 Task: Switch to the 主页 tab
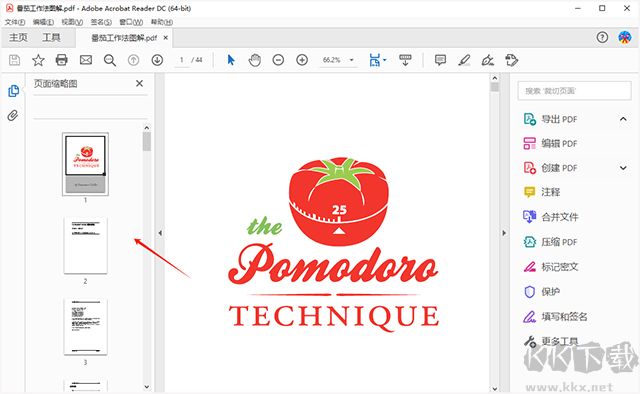(x=18, y=38)
